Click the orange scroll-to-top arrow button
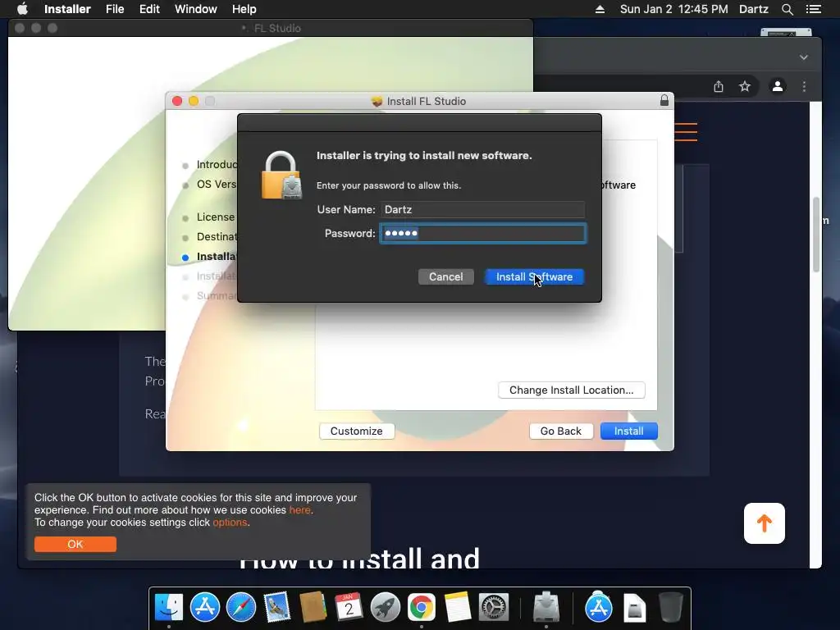The image size is (840, 630). point(765,523)
